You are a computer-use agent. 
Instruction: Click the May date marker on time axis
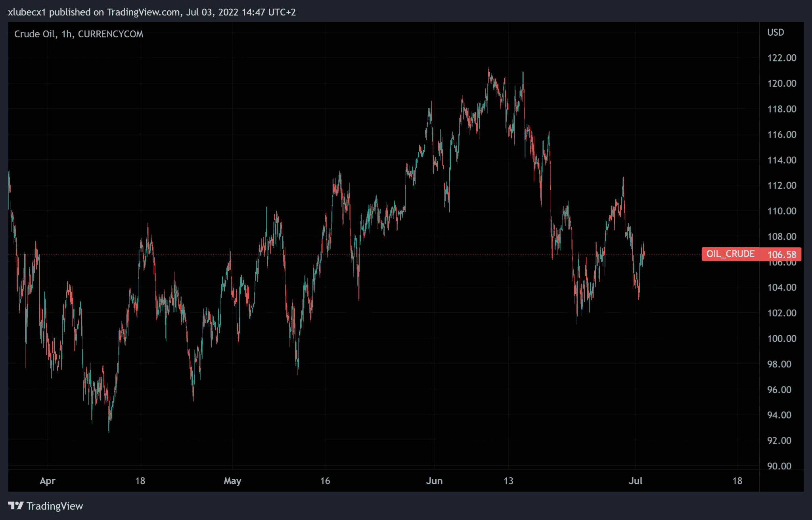232,481
